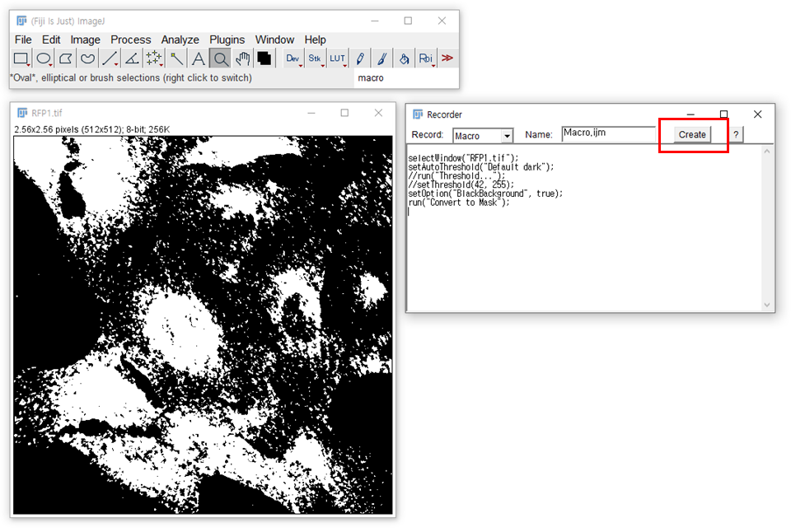This screenshot has width=791, height=532.
Task: Activate the magnifying glass tool
Action: click(220, 58)
